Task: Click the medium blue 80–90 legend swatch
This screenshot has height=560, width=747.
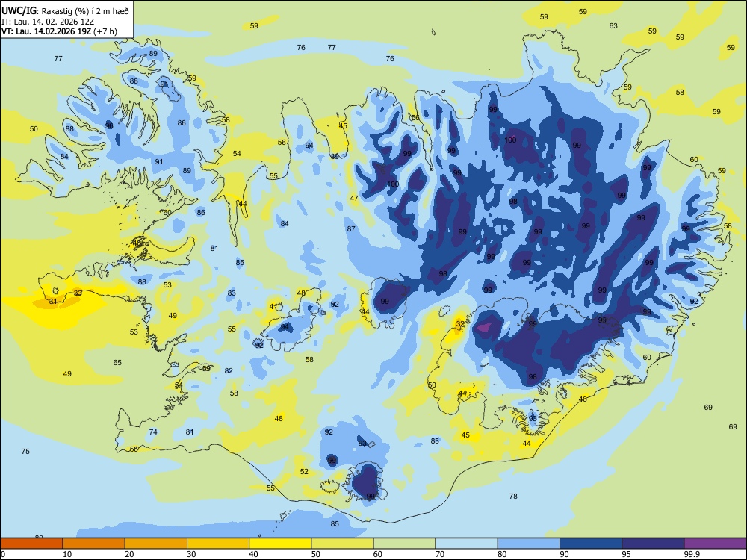Action: 529,544
